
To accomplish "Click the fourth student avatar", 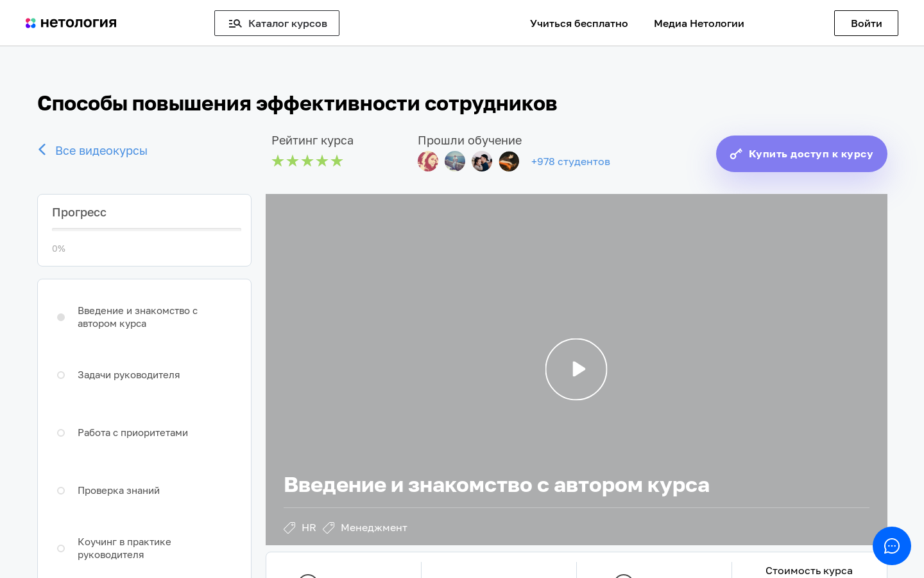I will click(509, 161).
